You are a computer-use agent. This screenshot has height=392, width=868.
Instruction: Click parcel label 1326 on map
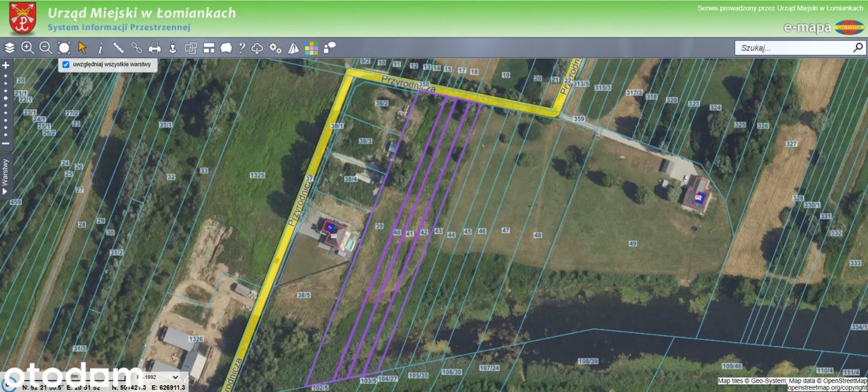coord(196,338)
